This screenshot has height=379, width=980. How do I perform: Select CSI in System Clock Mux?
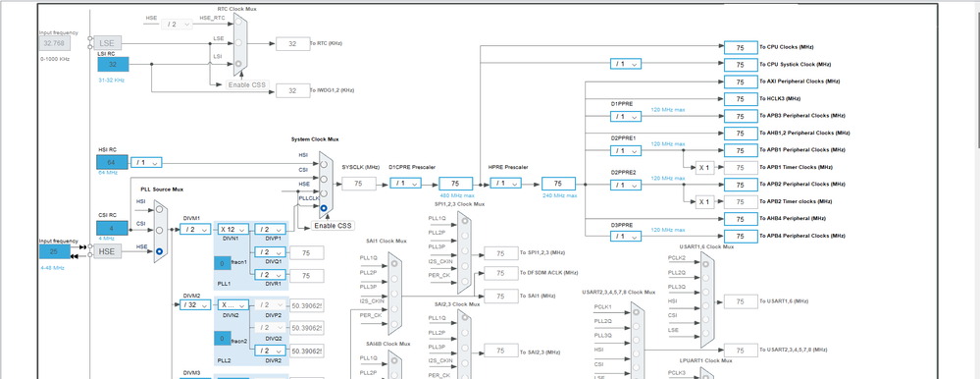(323, 179)
